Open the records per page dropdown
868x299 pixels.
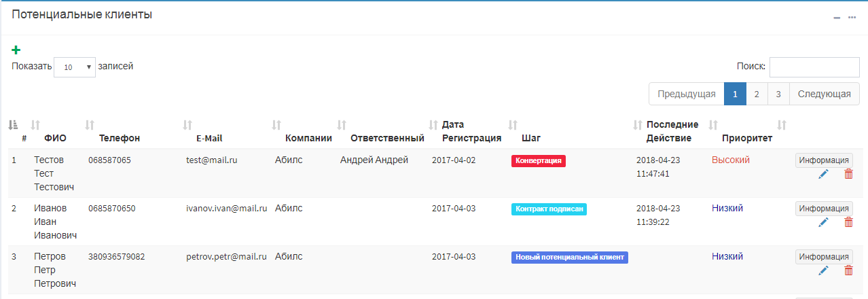click(x=75, y=67)
